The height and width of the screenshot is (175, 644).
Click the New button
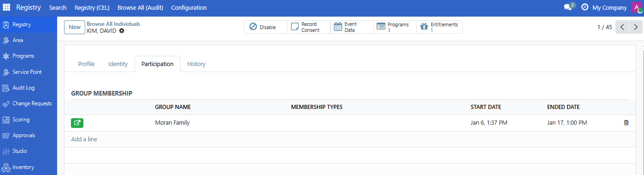tap(75, 27)
